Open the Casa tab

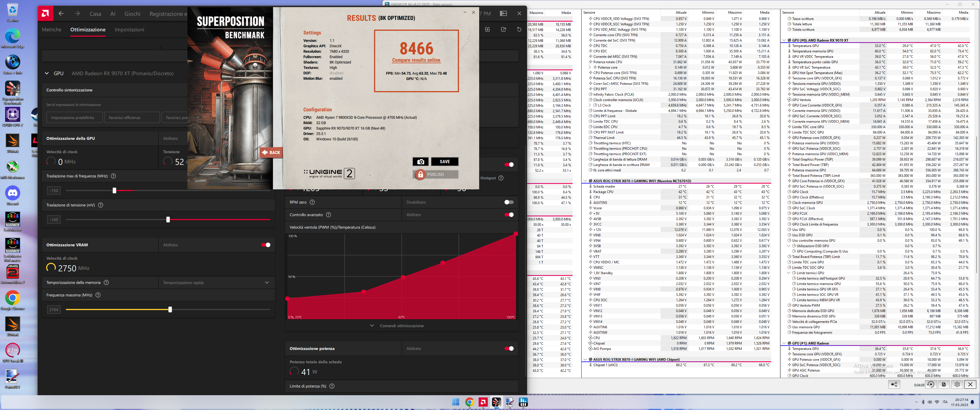[x=95, y=14]
